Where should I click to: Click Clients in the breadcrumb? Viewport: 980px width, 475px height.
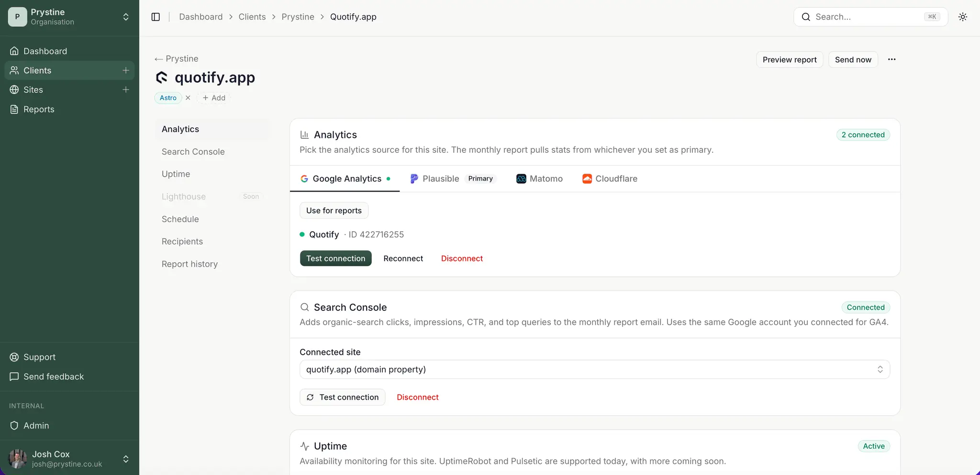coord(252,17)
